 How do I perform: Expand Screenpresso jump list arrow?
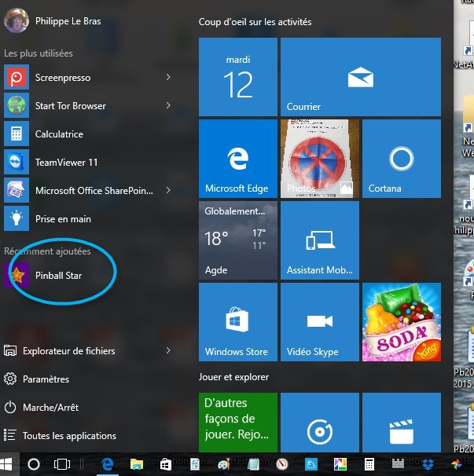click(x=168, y=78)
